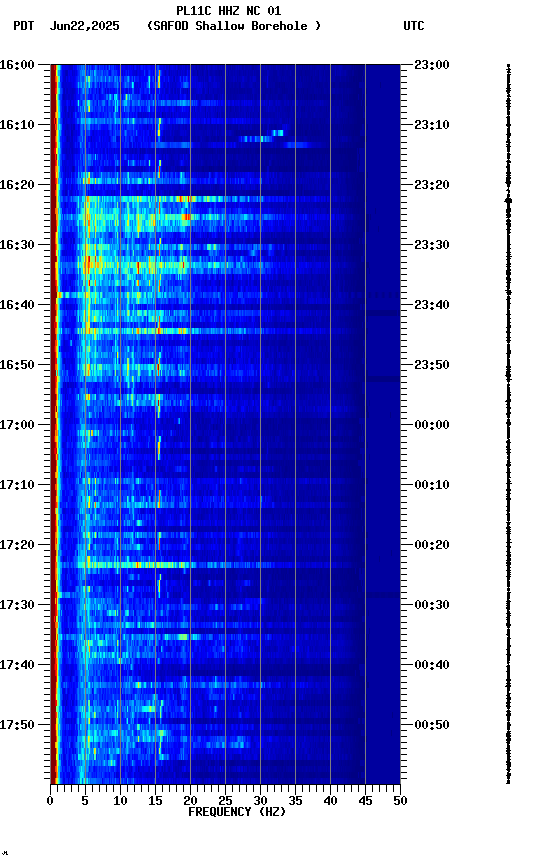Image resolution: width=552 pixels, height=864 pixels.
Task: Click the 16:20 PDT time label
Action: point(17,185)
